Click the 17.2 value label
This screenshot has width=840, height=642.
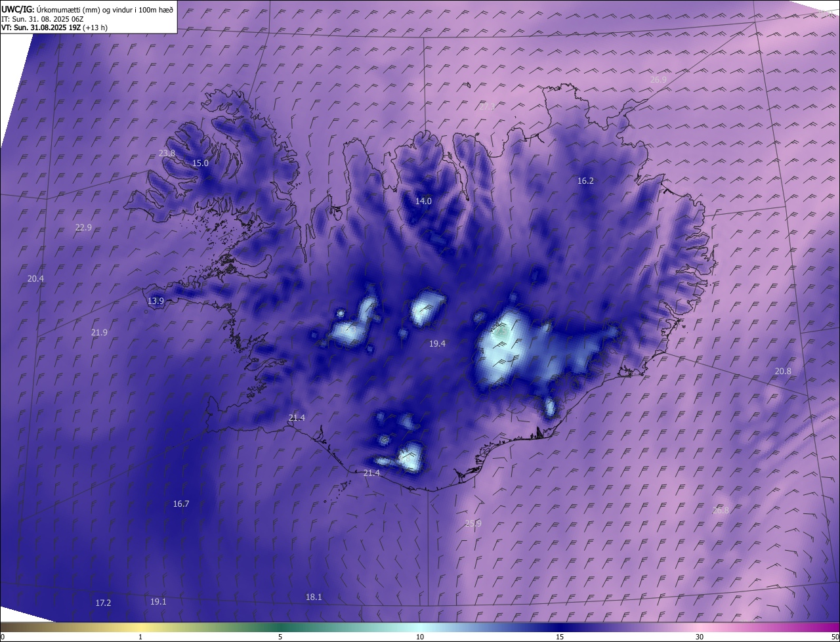coord(103,603)
